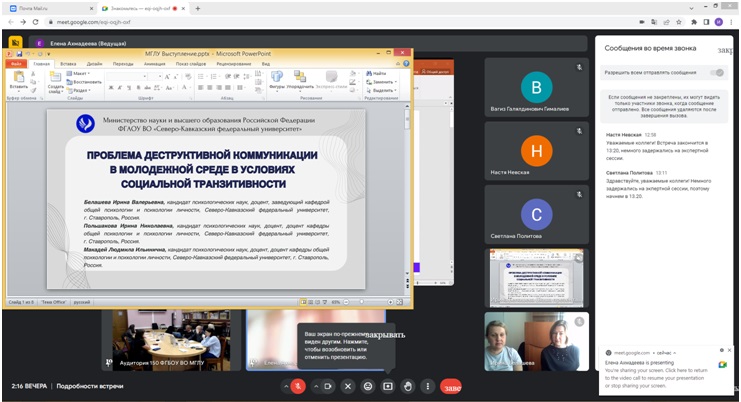This screenshot has height=402, width=741.
Task: Open the Анимация ribbon tab
Action: point(155,64)
